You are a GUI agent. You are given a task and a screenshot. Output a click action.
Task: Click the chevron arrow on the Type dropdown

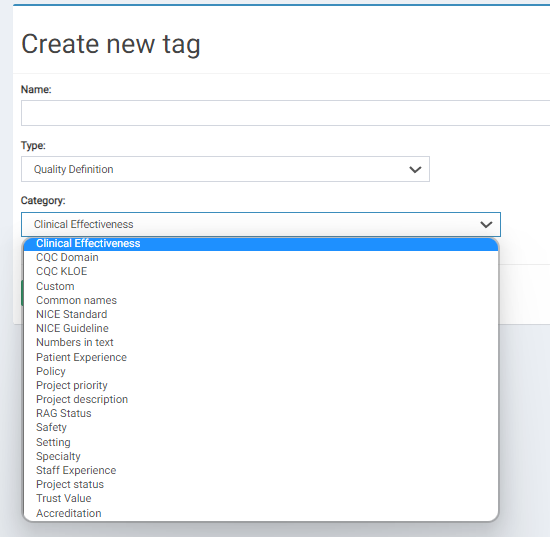coord(415,170)
